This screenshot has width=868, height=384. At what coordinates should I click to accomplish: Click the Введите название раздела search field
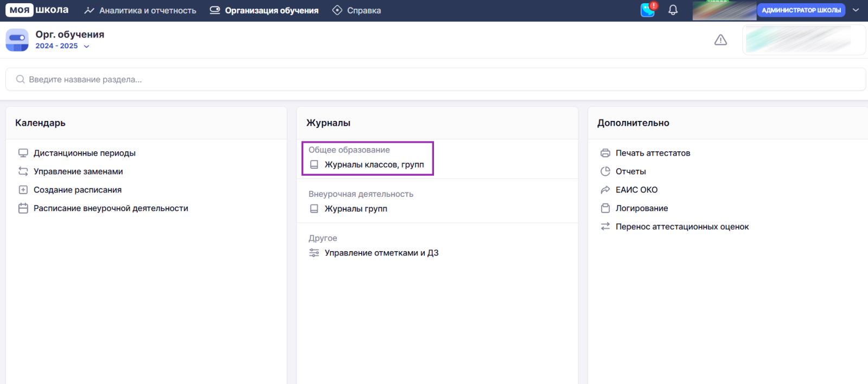tap(434, 79)
